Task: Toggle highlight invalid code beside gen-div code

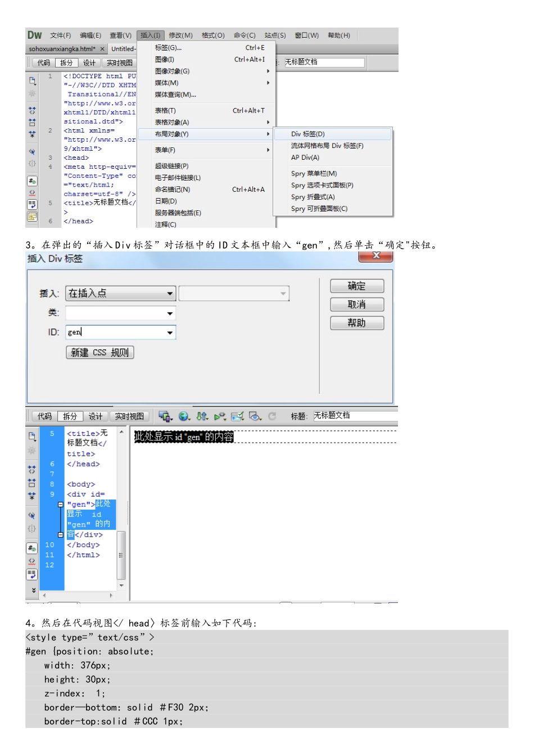Action: [x=32, y=561]
